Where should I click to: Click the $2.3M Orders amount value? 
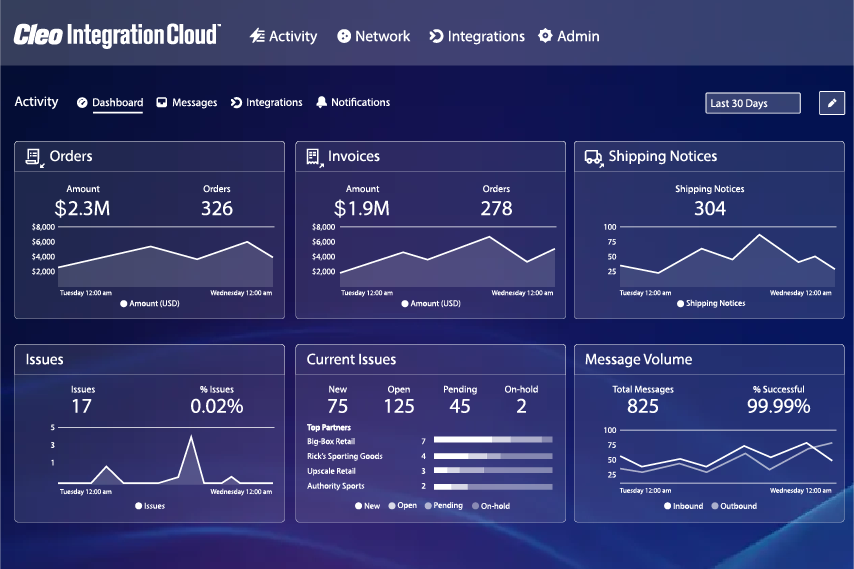tap(82, 208)
